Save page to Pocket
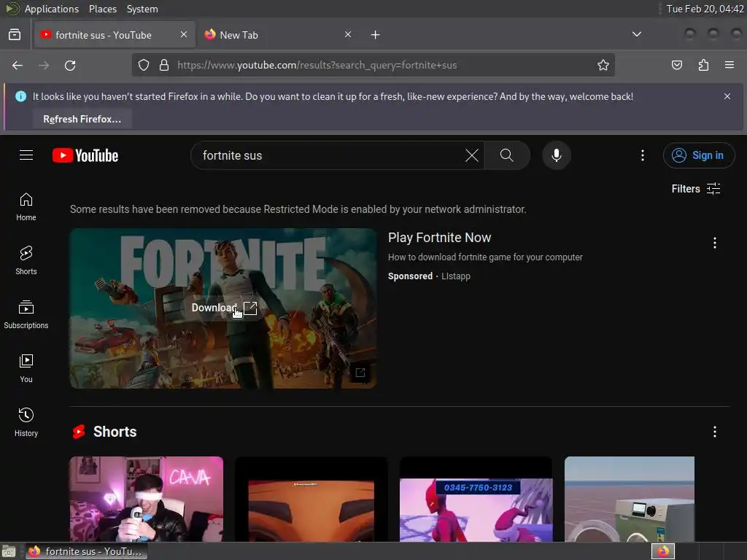Viewport: 747px width, 560px height. click(x=677, y=65)
